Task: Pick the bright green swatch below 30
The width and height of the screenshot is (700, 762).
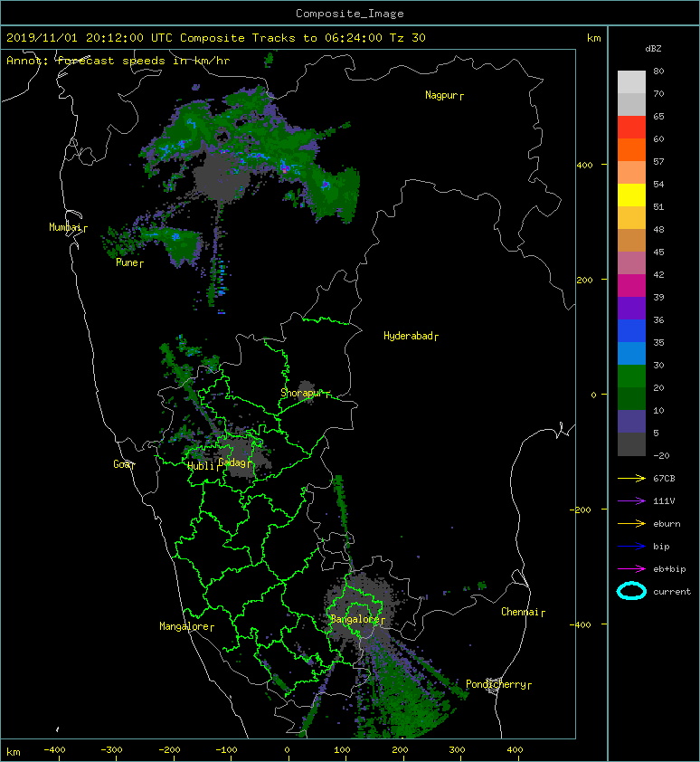Action: pyautogui.click(x=631, y=376)
